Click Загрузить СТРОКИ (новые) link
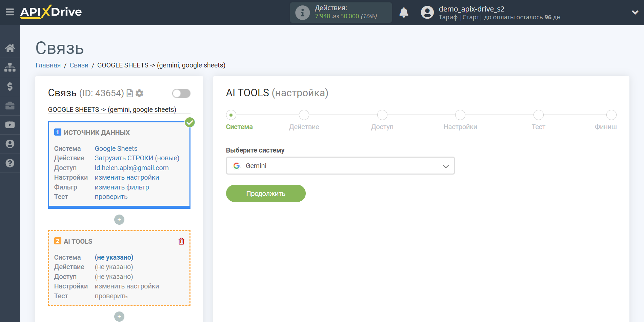Screen dimensions: 644x322 (137, 158)
